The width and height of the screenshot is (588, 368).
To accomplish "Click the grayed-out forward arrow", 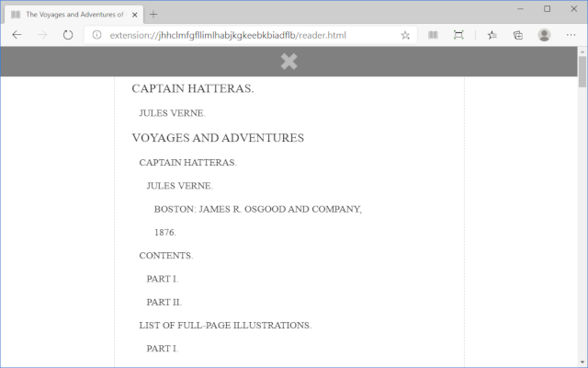I will (42, 35).
